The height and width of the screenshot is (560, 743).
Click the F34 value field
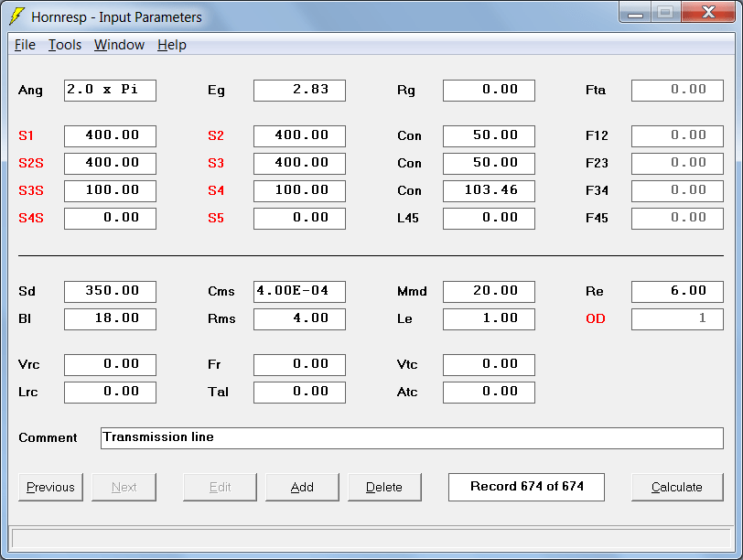(677, 191)
